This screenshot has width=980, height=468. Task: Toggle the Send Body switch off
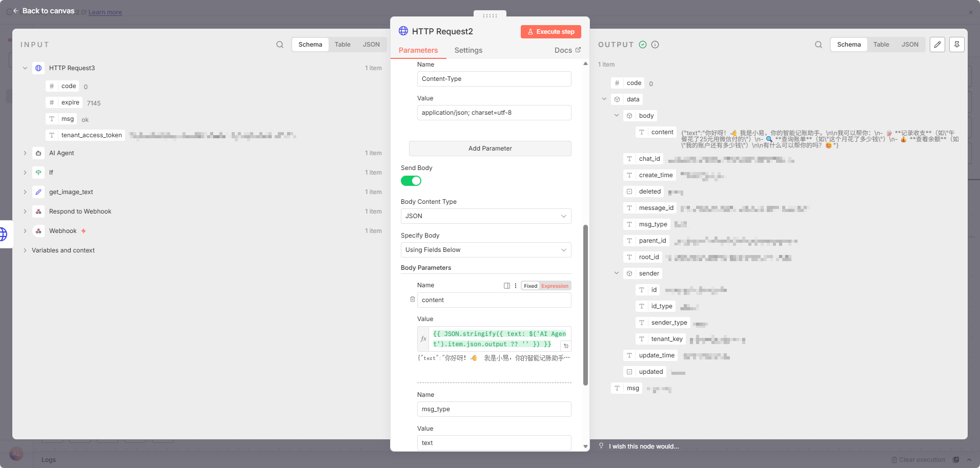coord(411,181)
